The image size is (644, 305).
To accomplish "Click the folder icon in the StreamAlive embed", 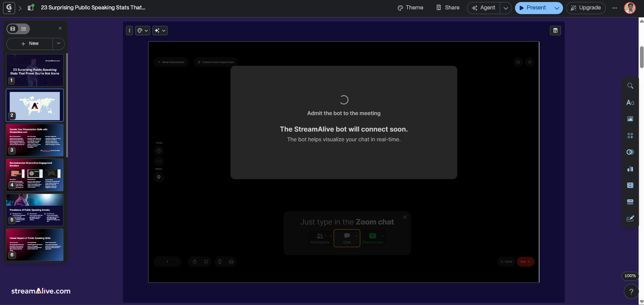I will (x=518, y=62).
